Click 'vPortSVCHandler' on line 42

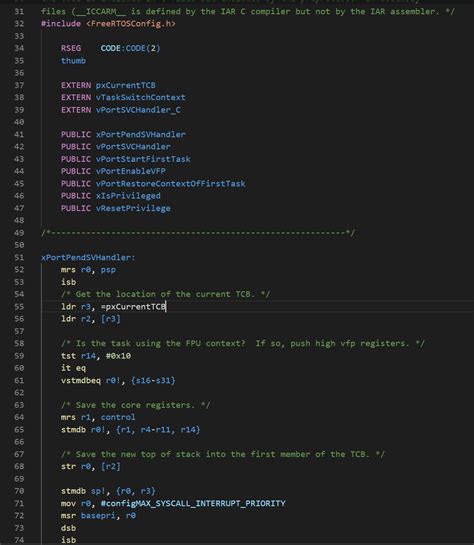coord(133,147)
